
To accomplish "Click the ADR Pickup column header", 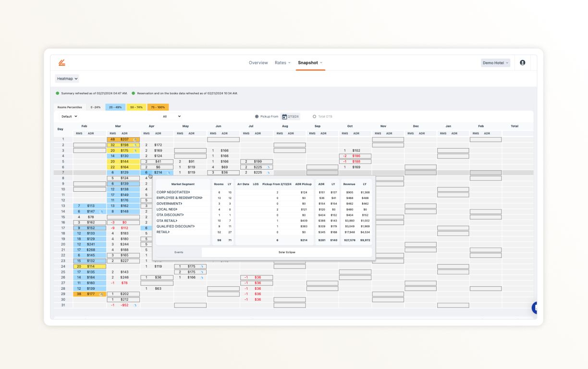I will click(x=304, y=184).
